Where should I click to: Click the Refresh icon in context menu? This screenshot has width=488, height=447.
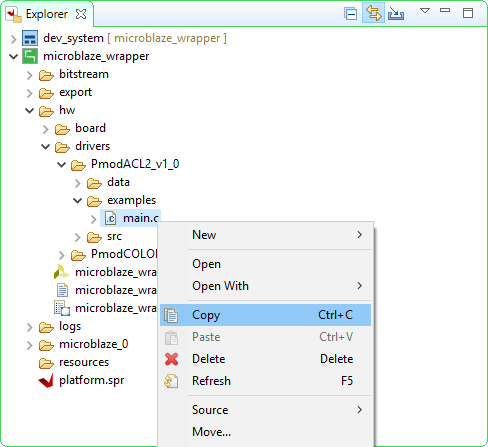(x=171, y=381)
